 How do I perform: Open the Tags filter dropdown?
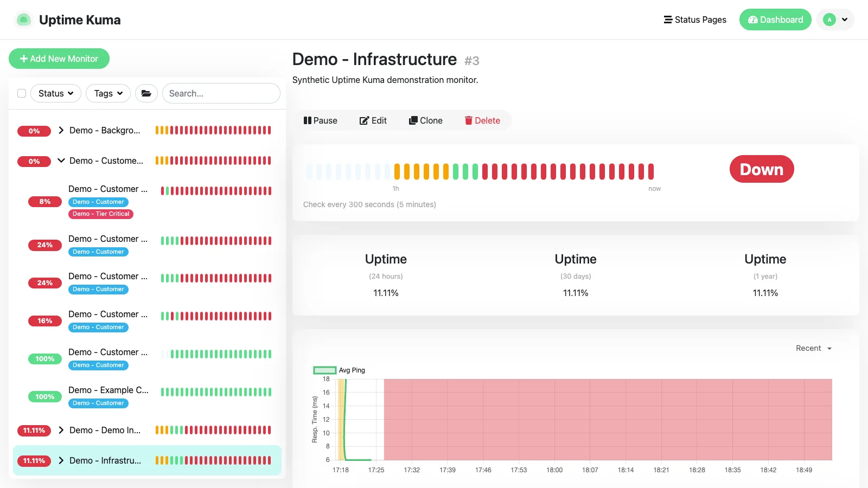pos(108,93)
